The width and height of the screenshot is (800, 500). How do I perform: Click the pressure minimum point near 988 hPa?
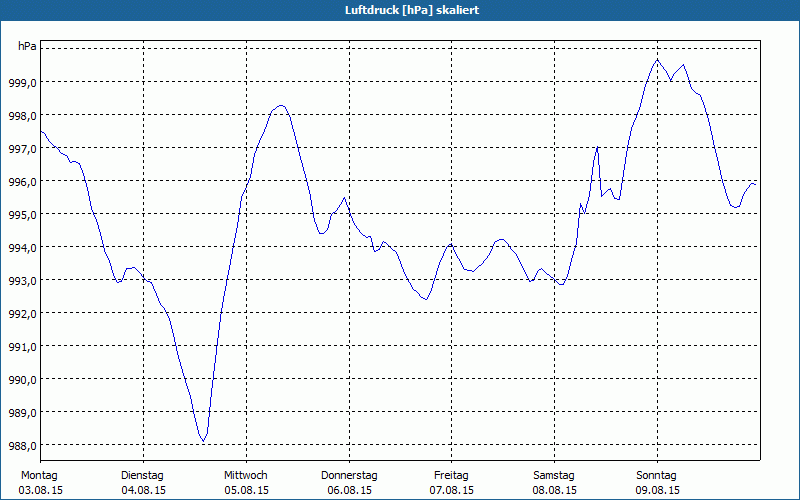203,441
